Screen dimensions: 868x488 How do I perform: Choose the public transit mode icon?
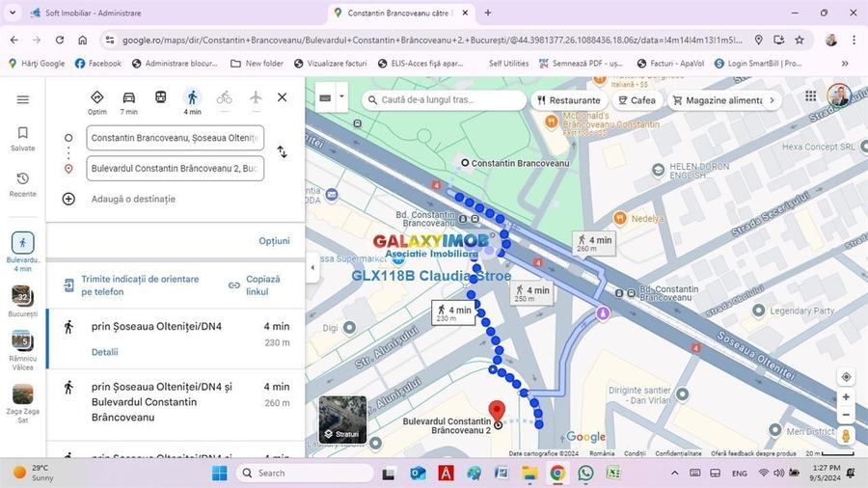tap(160, 98)
